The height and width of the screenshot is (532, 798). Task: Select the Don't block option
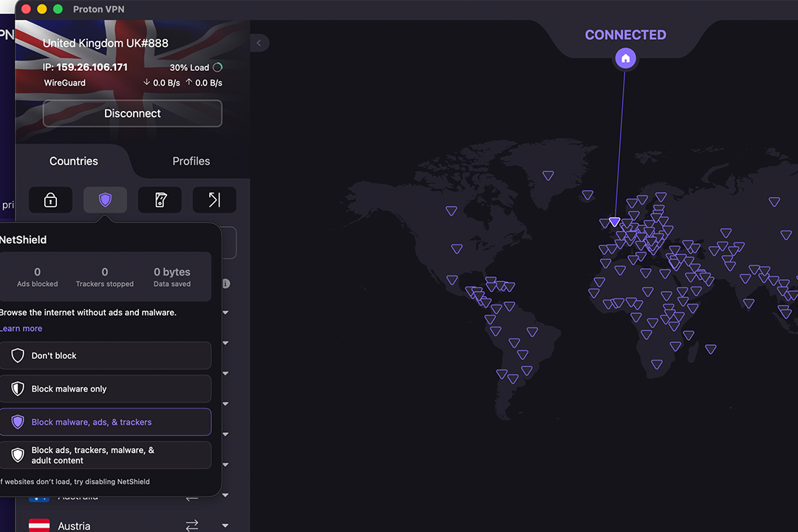[x=106, y=355]
